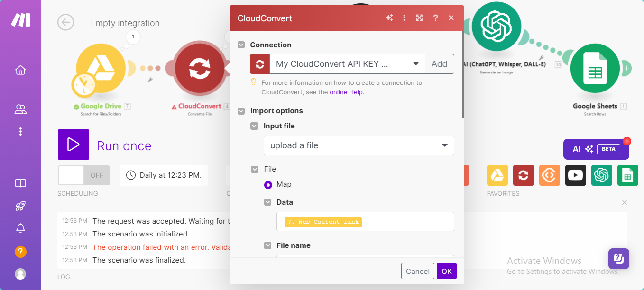Open the Resource hub book icon
The height and width of the screenshot is (290, 644).
tap(20, 183)
